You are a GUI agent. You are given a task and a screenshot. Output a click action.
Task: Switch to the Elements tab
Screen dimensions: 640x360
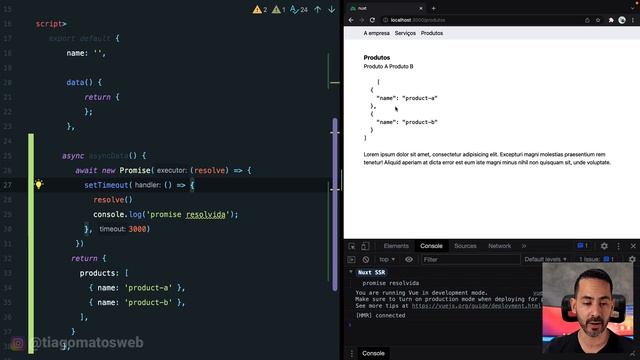(x=396, y=246)
